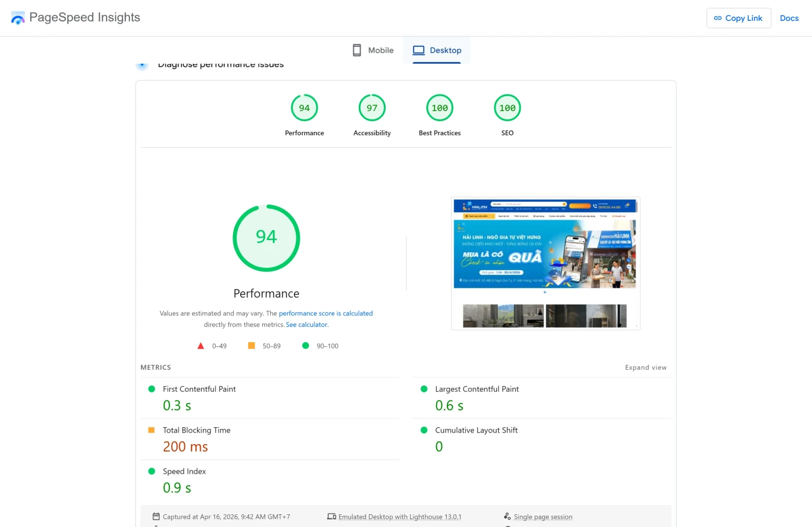Click the single page session icon
Viewport: 812px width, 527px height.
click(507, 517)
